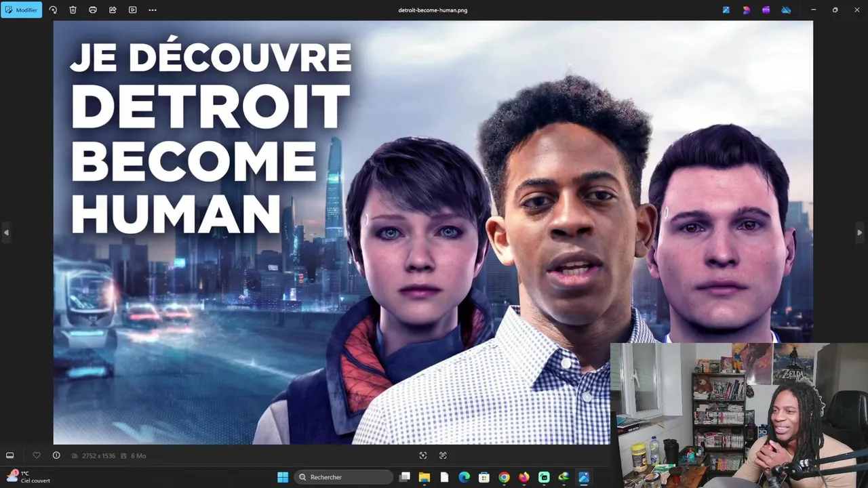Viewport: 868px width, 488px height.
Task: Rotate the image with the rotate icon
Action: point(53,10)
